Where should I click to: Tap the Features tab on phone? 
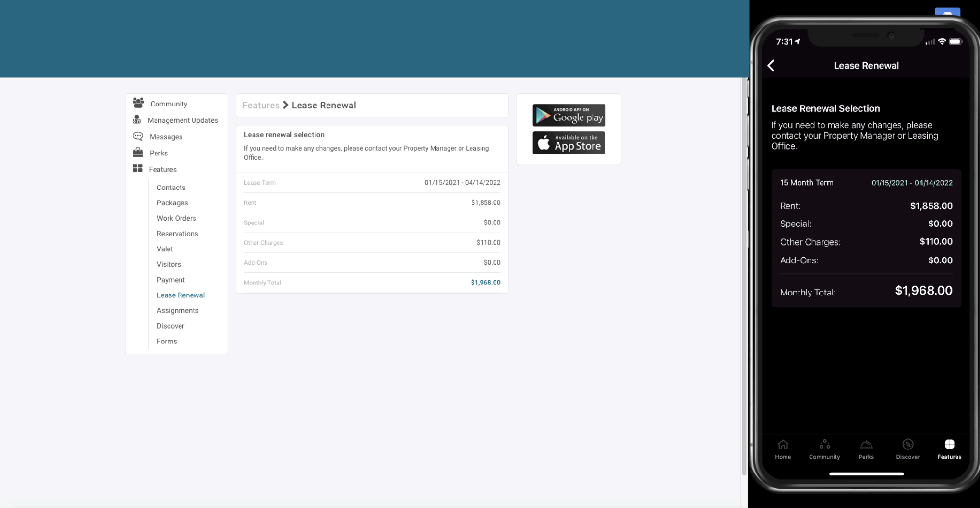pos(949,449)
